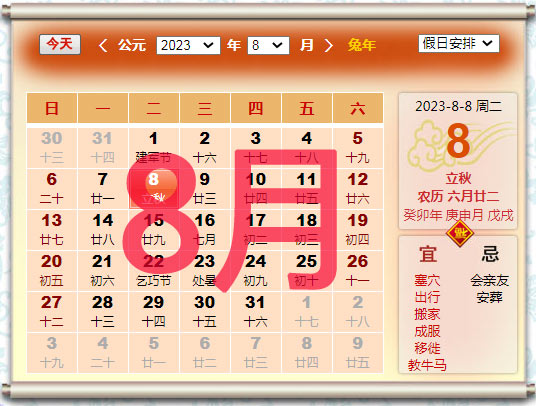
Task: Select August 16 七月
Action: point(205,230)
